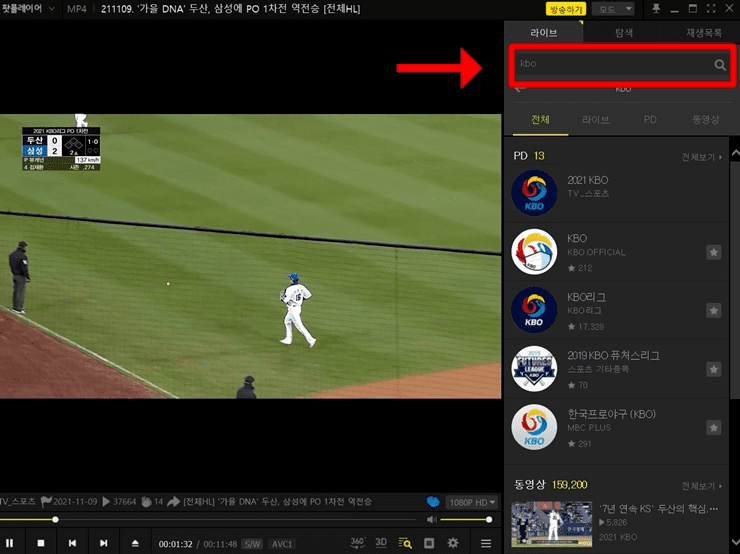Click the 37664 play count
The image size is (740, 554).
coord(124,502)
